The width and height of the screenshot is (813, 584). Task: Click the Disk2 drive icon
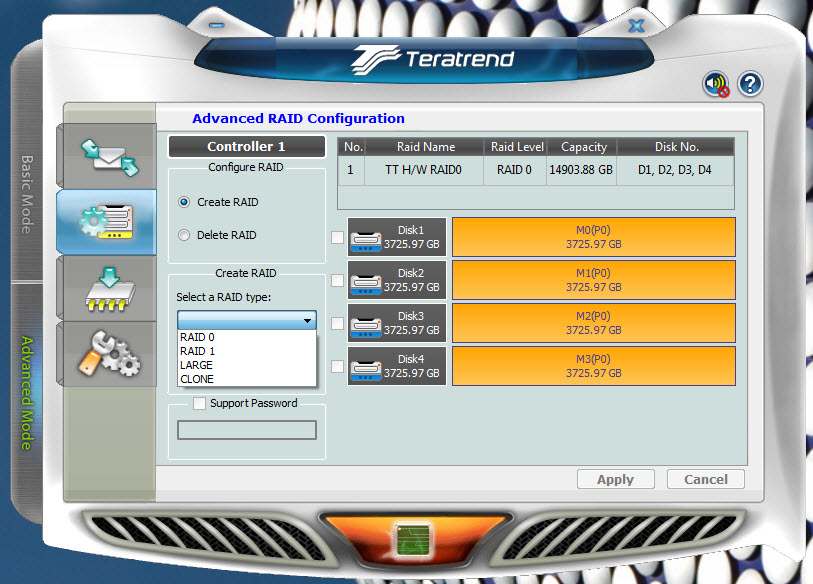[x=366, y=284]
